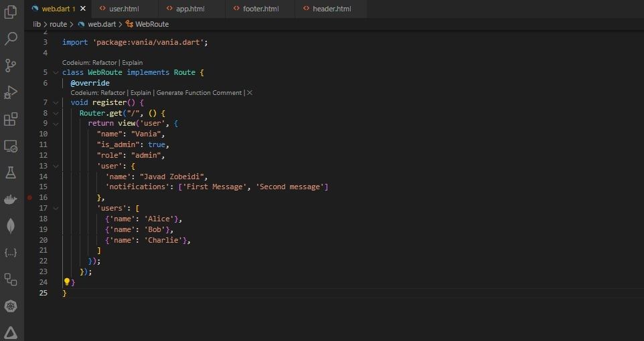Click the "role" key on line 12
Screen dimensions: 644x341
pyautogui.click(x=109, y=156)
